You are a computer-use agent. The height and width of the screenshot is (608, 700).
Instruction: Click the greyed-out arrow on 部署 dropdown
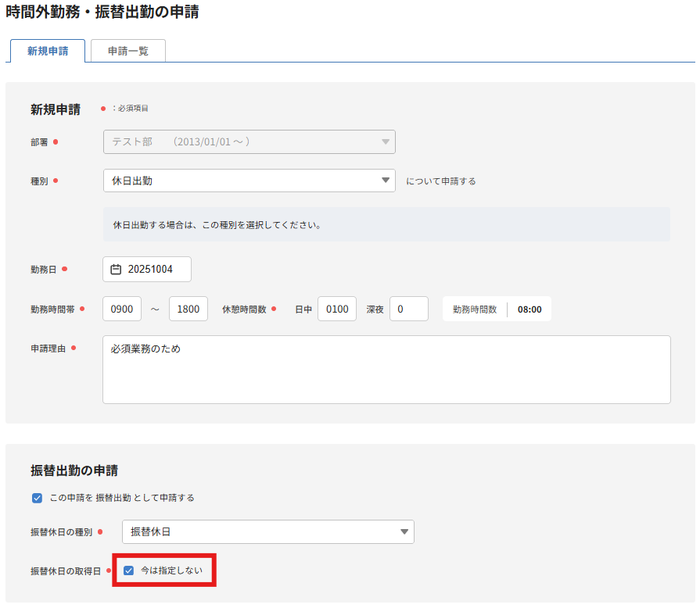point(385,141)
